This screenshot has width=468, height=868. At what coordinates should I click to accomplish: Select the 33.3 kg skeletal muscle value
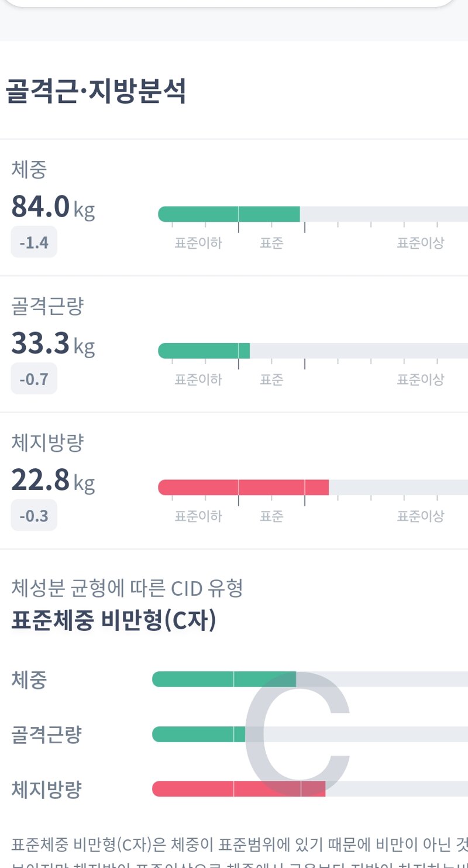(53, 344)
